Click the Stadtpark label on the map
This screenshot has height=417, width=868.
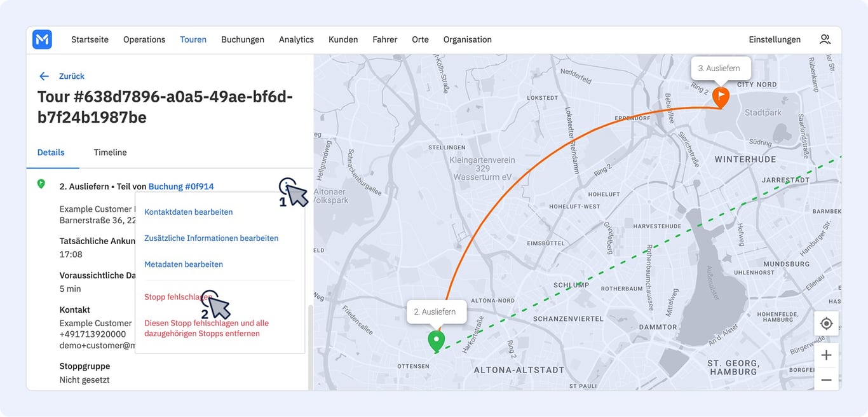pos(763,113)
